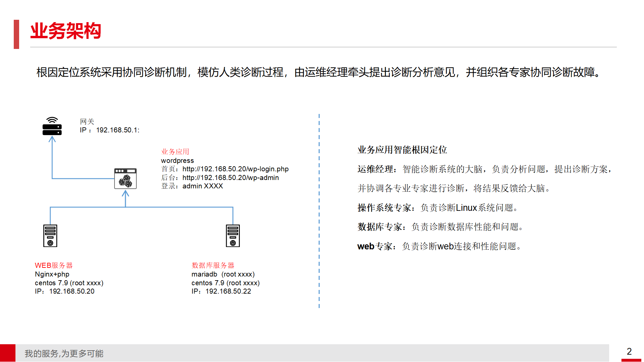Click the gateway router icon
This screenshot has width=644, height=362.
(52, 126)
